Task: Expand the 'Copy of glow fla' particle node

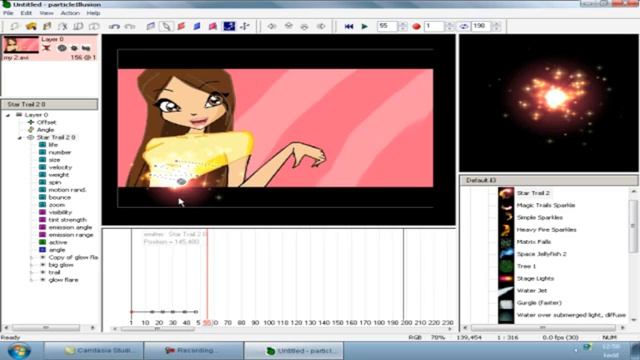Action: coord(31,258)
